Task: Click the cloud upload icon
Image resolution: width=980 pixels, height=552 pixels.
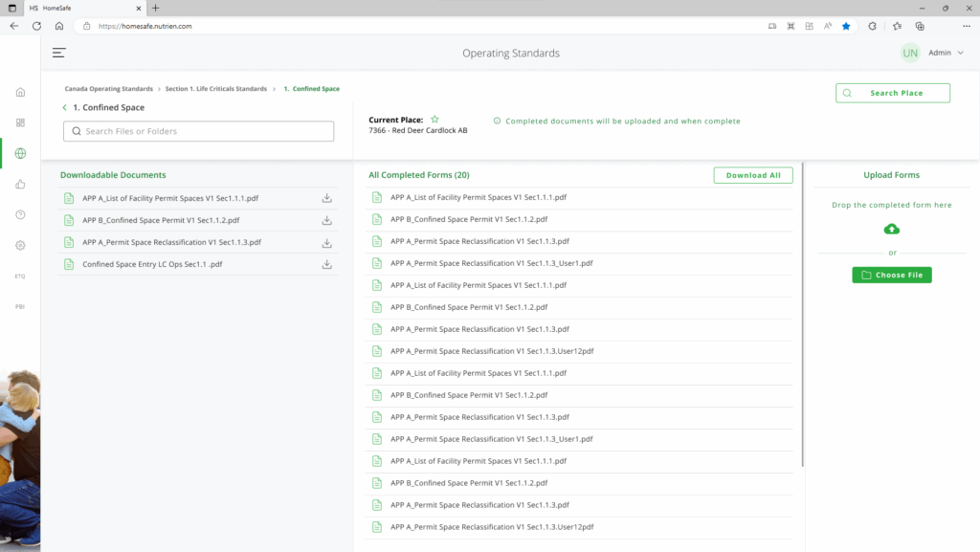Action: (892, 229)
